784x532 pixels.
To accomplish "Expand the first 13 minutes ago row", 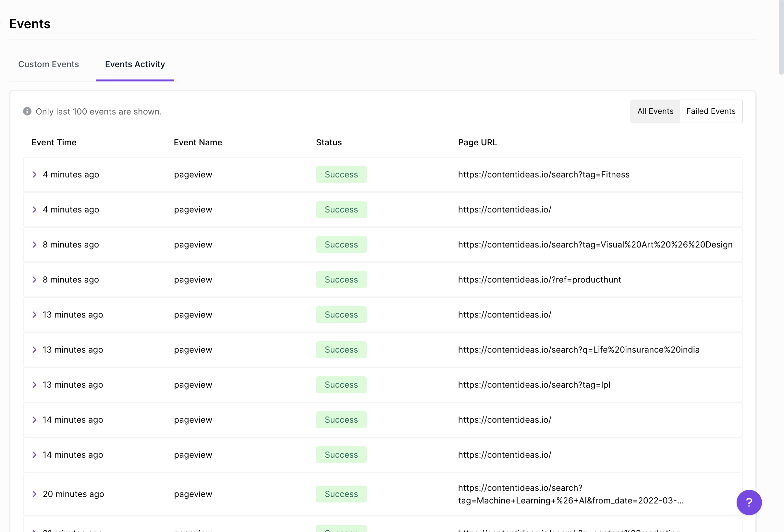I will [34, 315].
